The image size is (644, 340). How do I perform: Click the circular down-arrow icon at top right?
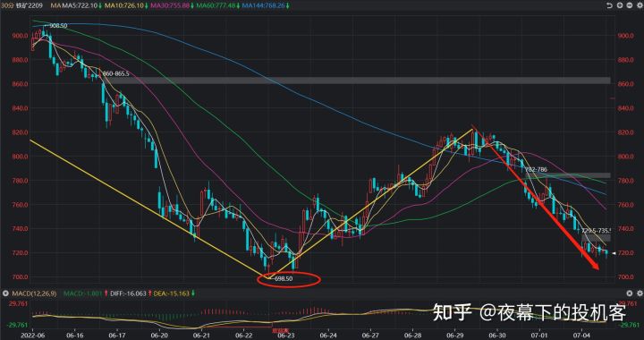coord(619,5)
